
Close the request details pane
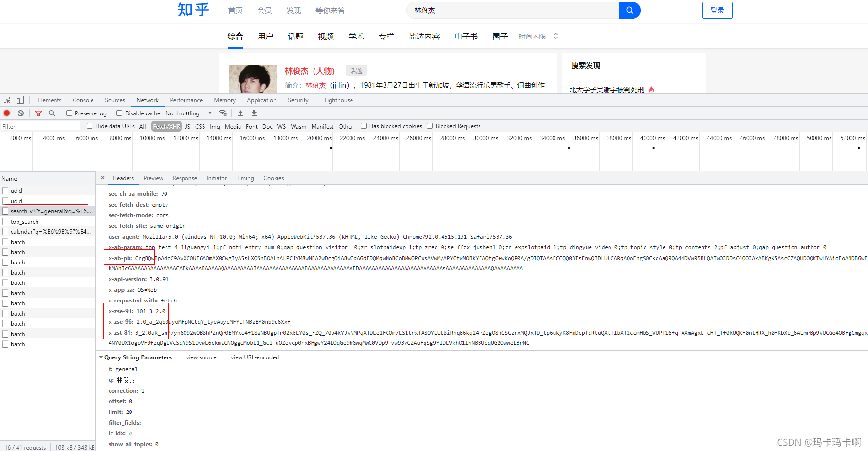103,178
